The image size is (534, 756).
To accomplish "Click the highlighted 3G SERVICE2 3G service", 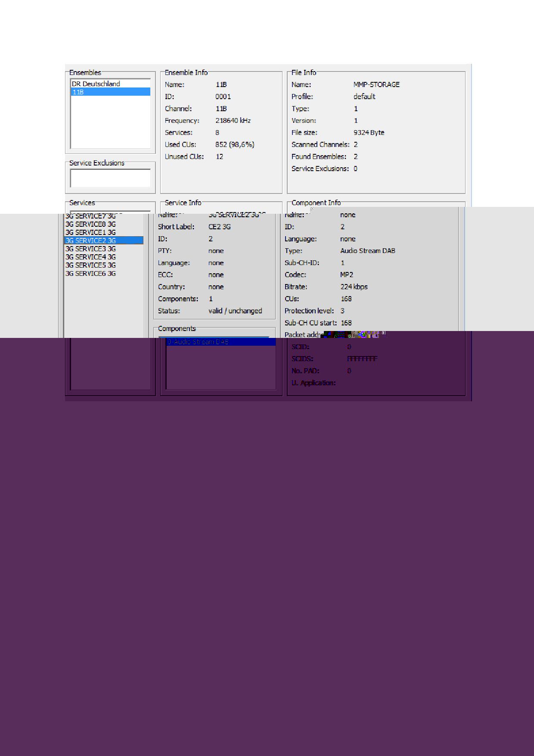I will (x=91, y=241).
